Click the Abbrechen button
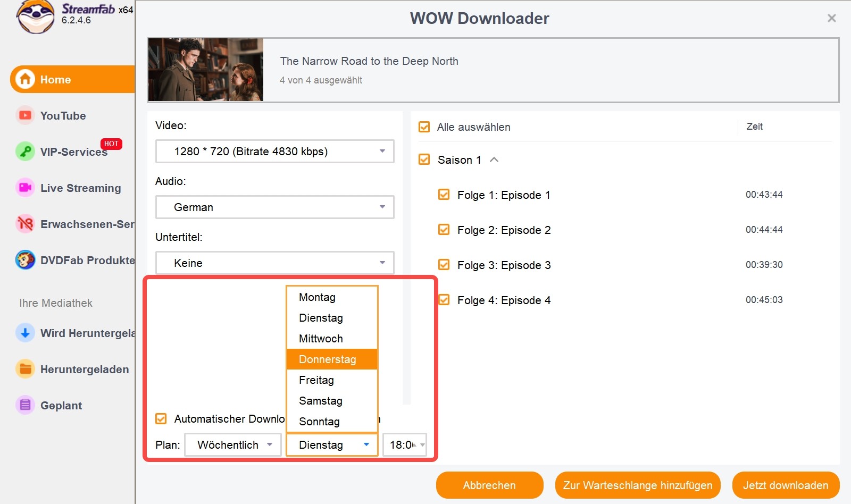The height and width of the screenshot is (504, 851). pos(489,485)
